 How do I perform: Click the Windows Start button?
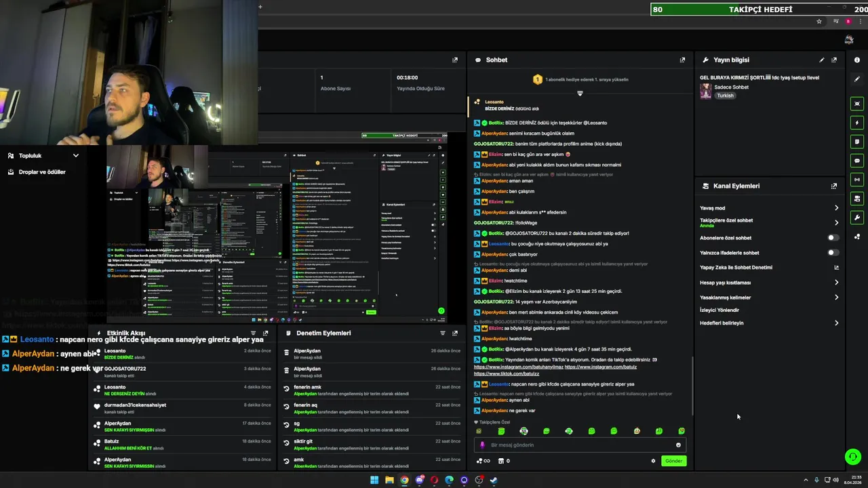pos(374,481)
